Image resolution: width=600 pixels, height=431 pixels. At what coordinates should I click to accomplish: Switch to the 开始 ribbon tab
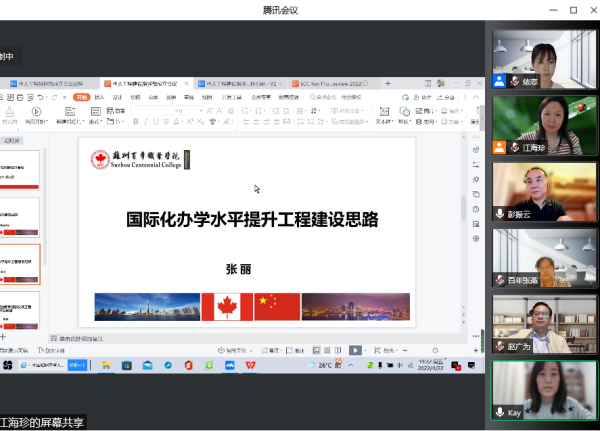81,97
